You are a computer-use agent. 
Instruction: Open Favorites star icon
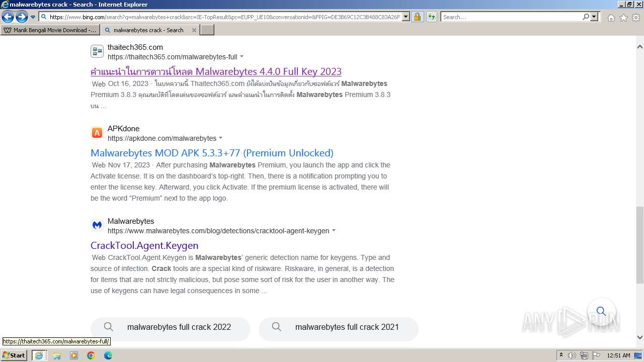point(623,18)
